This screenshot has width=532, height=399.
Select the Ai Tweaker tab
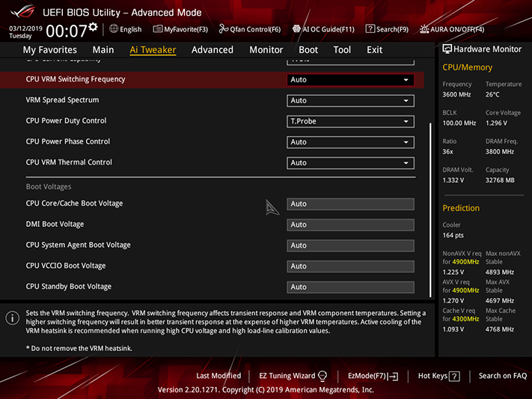coord(153,50)
